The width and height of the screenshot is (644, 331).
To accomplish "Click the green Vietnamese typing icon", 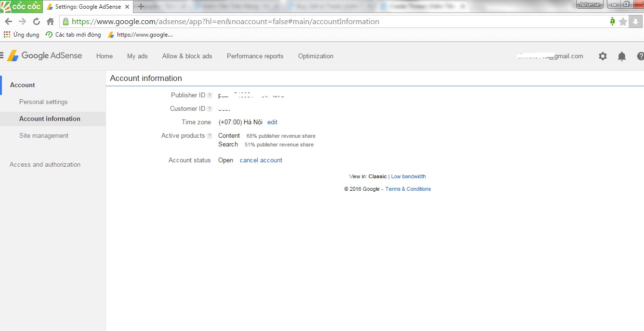I will [612, 21].
